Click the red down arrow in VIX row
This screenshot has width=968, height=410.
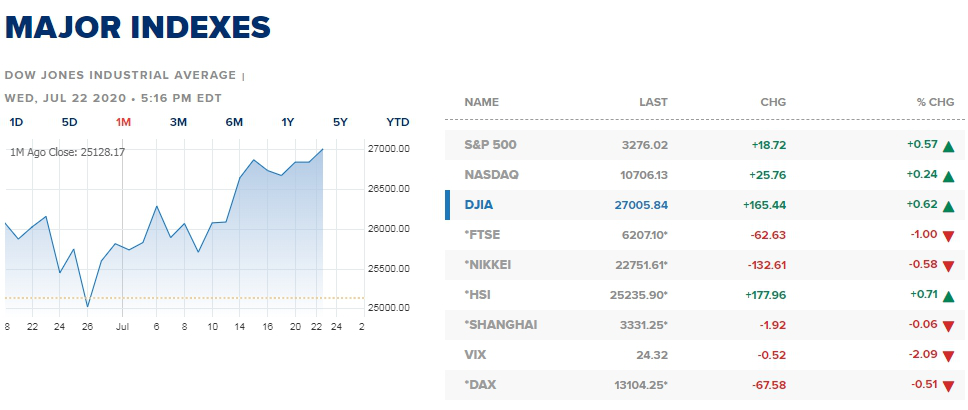[x=948, y=356]
